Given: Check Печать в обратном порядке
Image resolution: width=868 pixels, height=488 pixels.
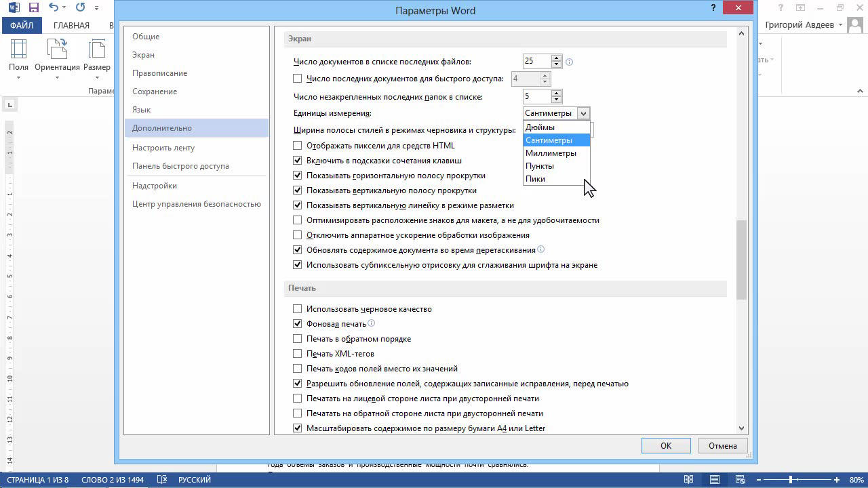Looking at the screenshot, I should [298, 338].
